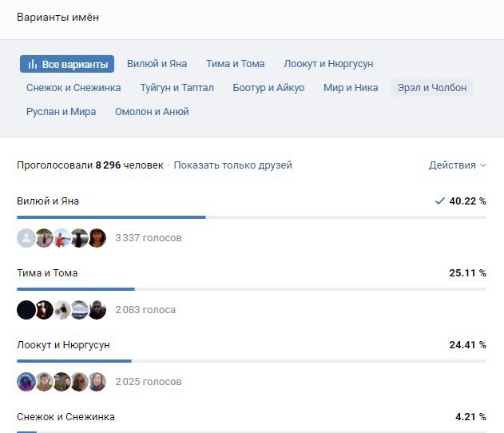The height and width of the screenshot is (433, 504).
Task: Click the Вилюй и Яна progress bar
Action: pyautogui.click(x=252, y=217)
